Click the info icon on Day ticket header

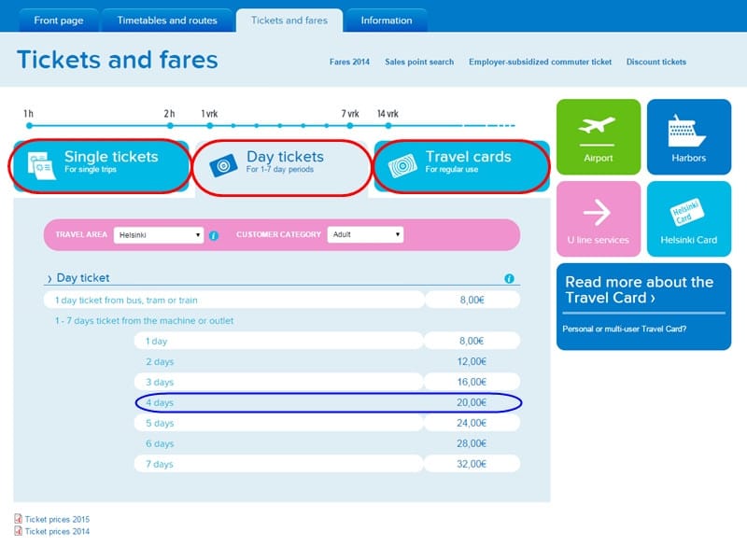pos(509,279)
